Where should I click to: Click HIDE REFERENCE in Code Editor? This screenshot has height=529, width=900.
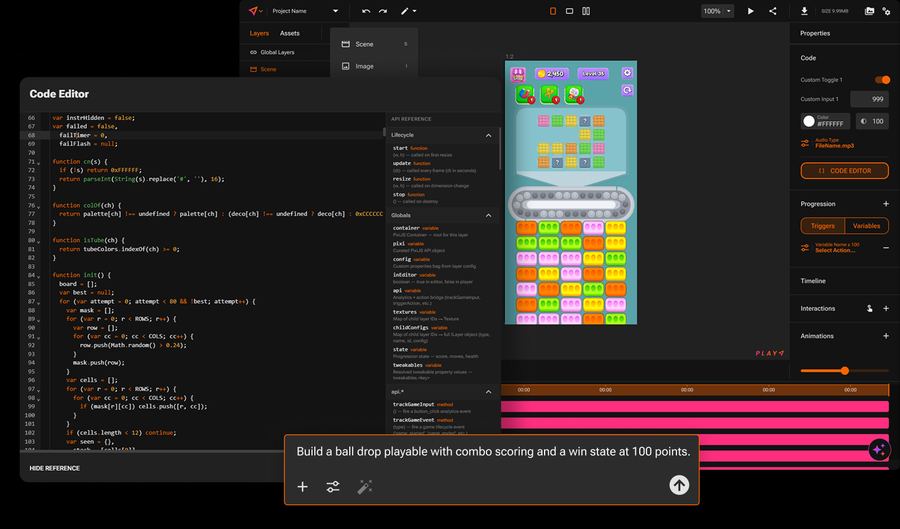click(x=55, y=468)
